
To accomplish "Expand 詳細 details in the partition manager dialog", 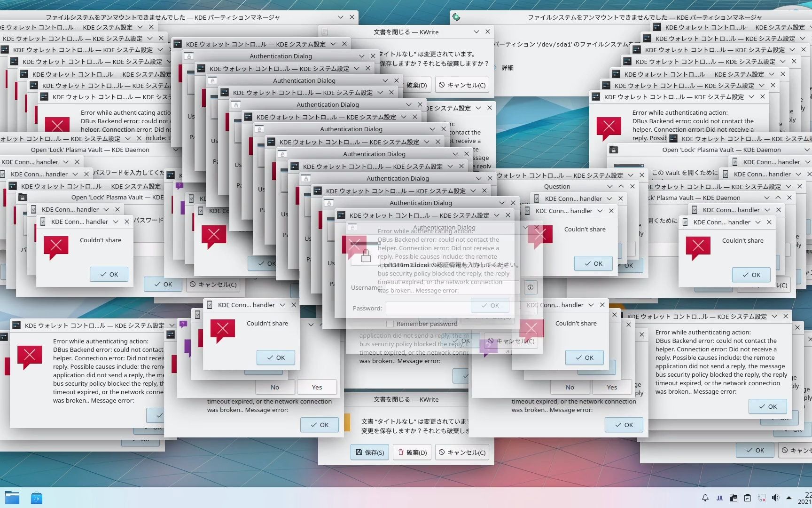I will (x=507, y=68).
